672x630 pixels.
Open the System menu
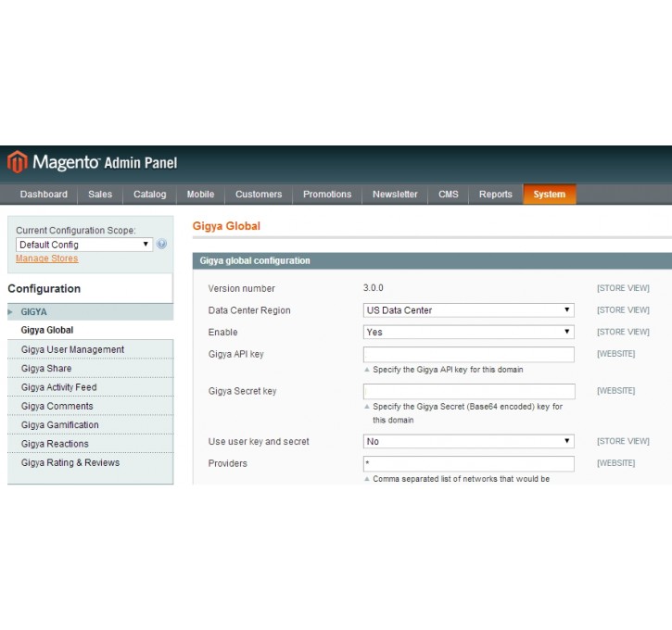pos(550,195)
